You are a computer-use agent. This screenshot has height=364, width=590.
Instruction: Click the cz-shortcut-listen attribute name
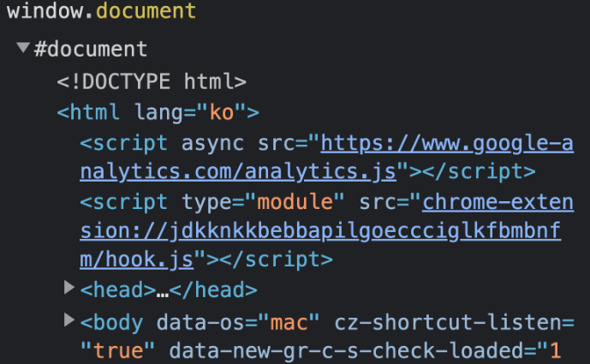(x=448, y=323)
